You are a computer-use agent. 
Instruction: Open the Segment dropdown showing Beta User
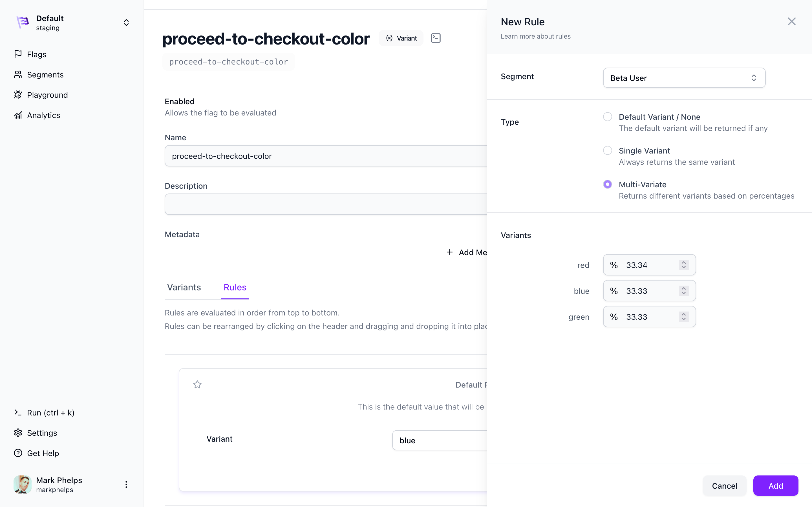pos(684,78)
